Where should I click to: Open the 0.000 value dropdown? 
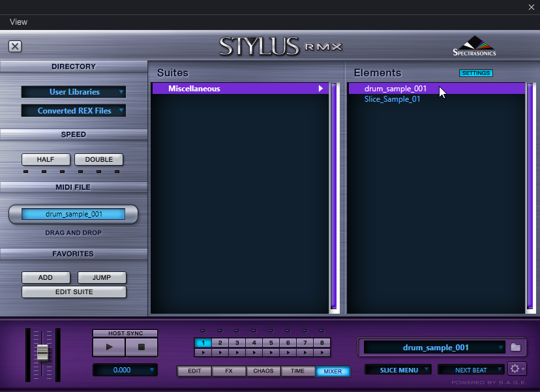click(125, 370)
